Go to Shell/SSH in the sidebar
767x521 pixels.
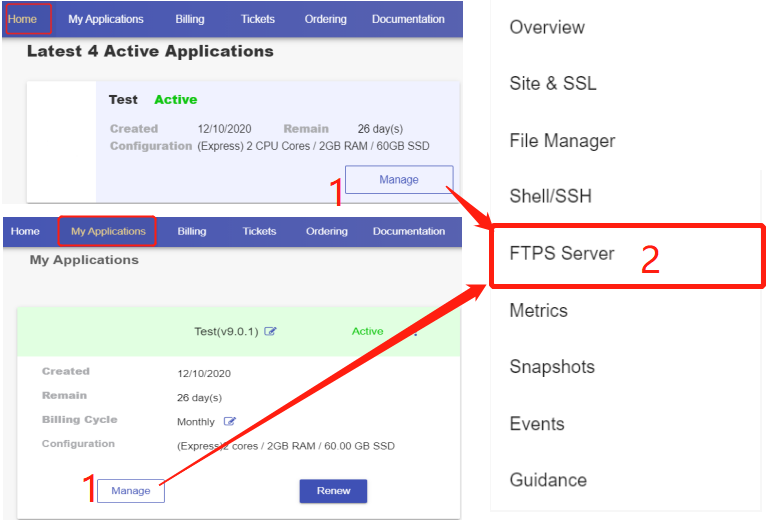click(550, 196)
